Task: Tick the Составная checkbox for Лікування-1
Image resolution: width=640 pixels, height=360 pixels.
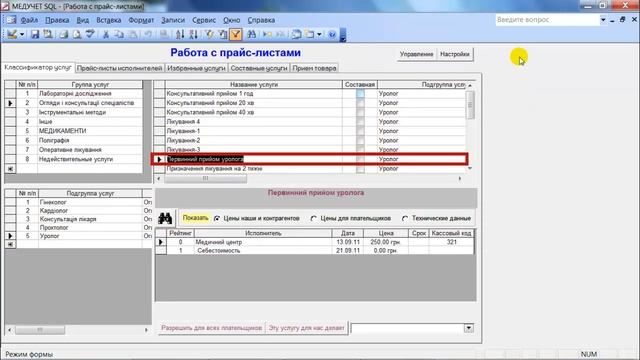Action: pos(360,131)
